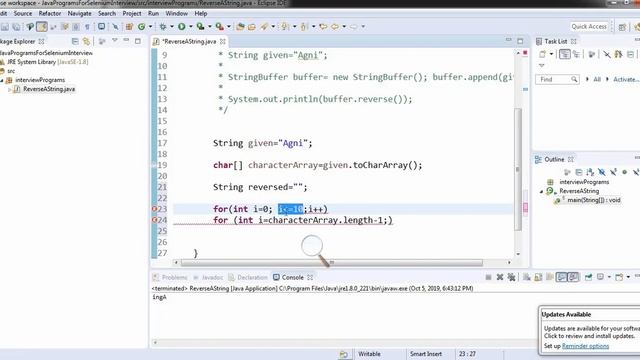Screen dimensions: 640x360
Task: Click the New Java Package icon
Action: [x=129, y=27]
